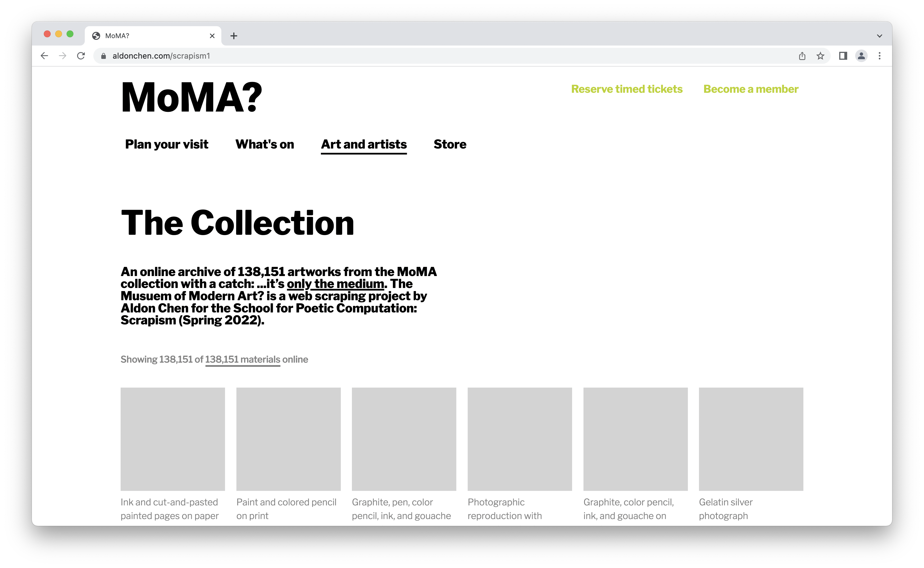Reload the page with the refresh icon

pyautogui.click(x=81, y=56)
